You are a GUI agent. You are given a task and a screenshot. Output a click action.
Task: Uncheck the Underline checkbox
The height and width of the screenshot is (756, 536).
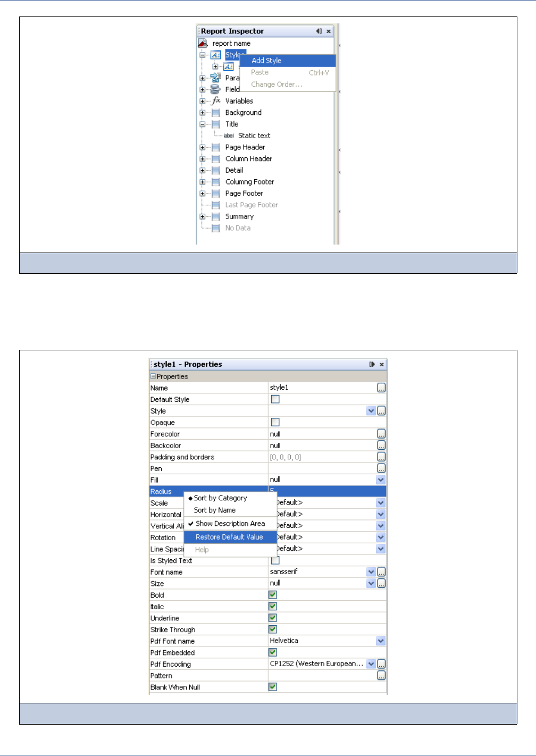click(x=273, y=618)
